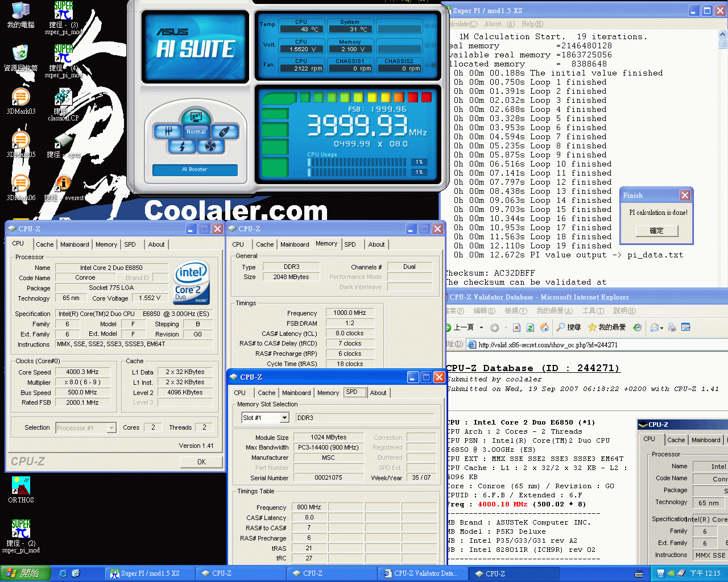The image size is (728, 582).
Task: Click IE quick launch icon in taskbar
Action: (63, 573)
